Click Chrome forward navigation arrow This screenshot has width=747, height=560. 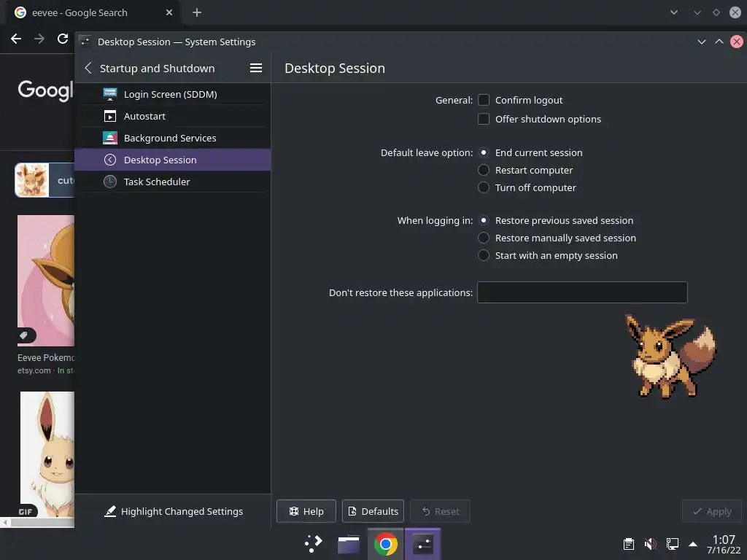39,39
